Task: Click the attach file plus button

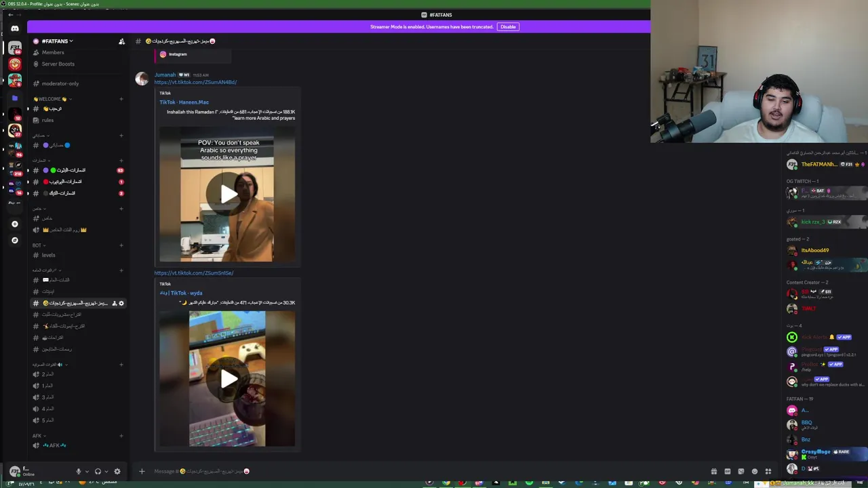Action: pyautogui.click(x=142, y=471)
